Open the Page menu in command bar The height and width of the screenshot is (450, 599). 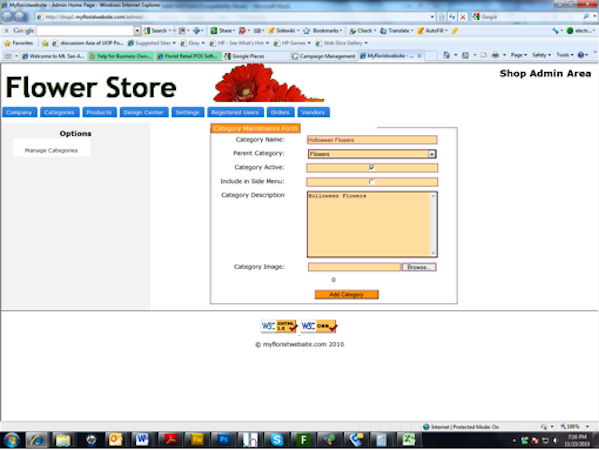coord(519,55)
